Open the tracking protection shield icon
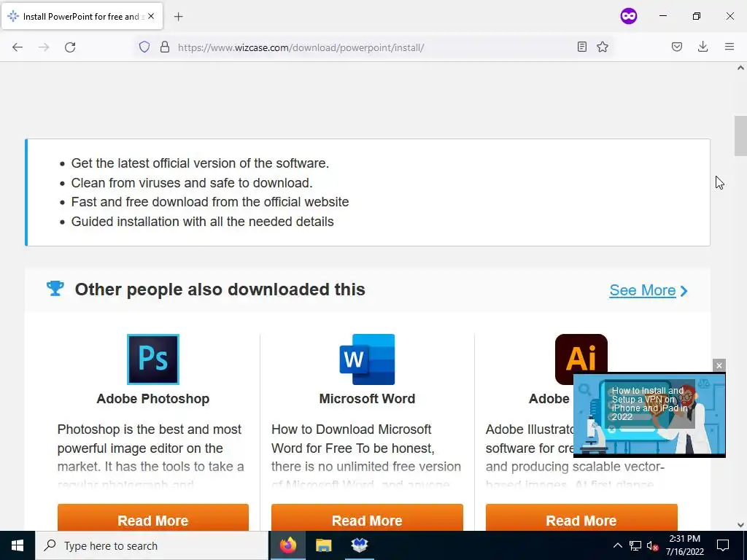747x560 pixels. pyautogui.click(x=144, y=47)
